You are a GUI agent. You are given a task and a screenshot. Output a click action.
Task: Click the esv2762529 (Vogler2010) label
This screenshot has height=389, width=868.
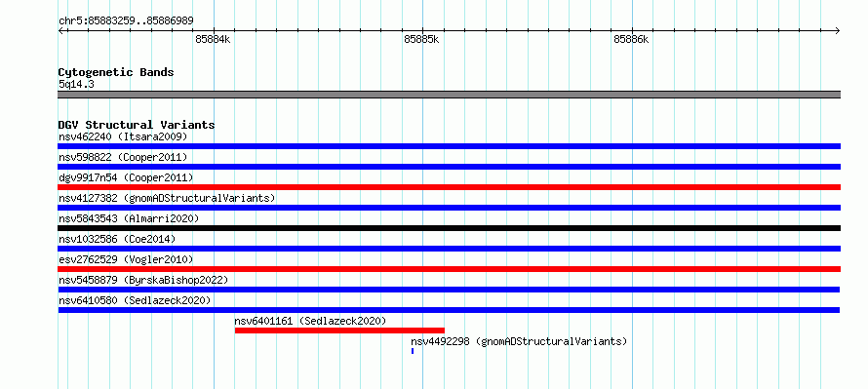pos(126,259)
